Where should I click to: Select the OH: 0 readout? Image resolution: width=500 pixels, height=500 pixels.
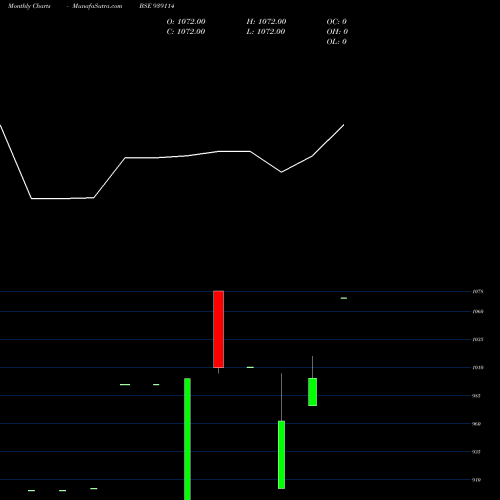(337, 32)
